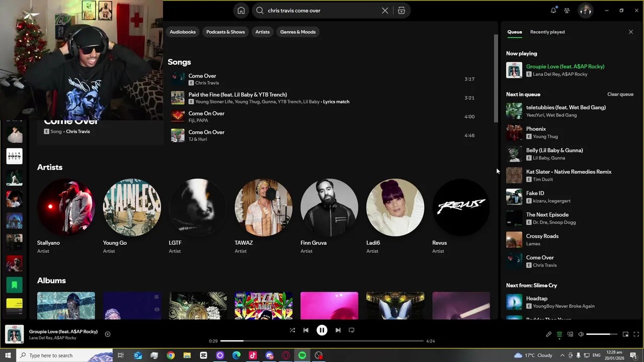Open the Browse icon beside search
This screenshot has height=362, width=644.
pos(401,11)
